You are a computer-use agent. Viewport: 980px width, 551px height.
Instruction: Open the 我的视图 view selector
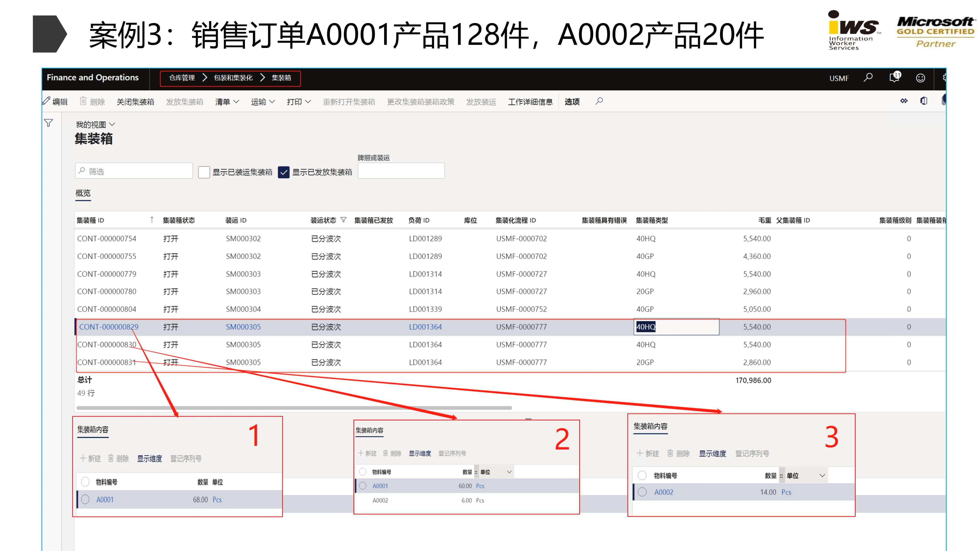pos(95,124)
